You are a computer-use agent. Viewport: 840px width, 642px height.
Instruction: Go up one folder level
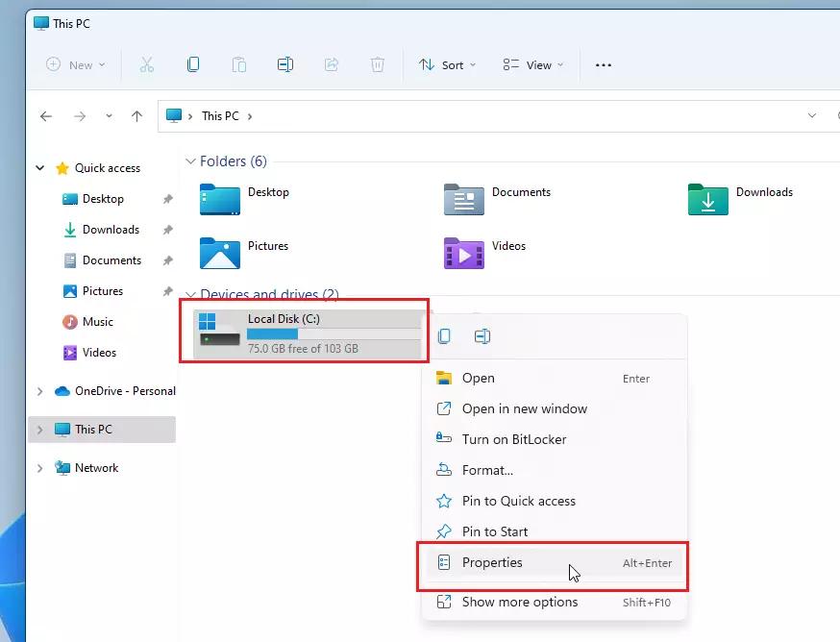[136, 115]
